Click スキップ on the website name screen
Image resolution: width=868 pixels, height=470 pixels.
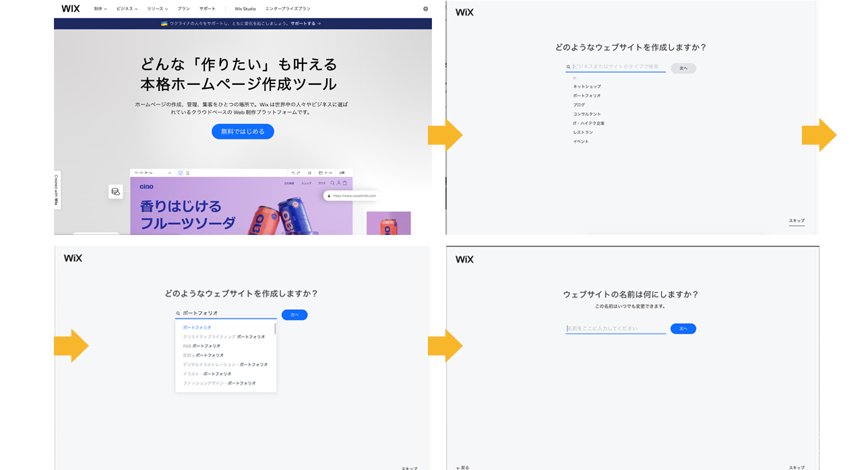tap(797, 467)
